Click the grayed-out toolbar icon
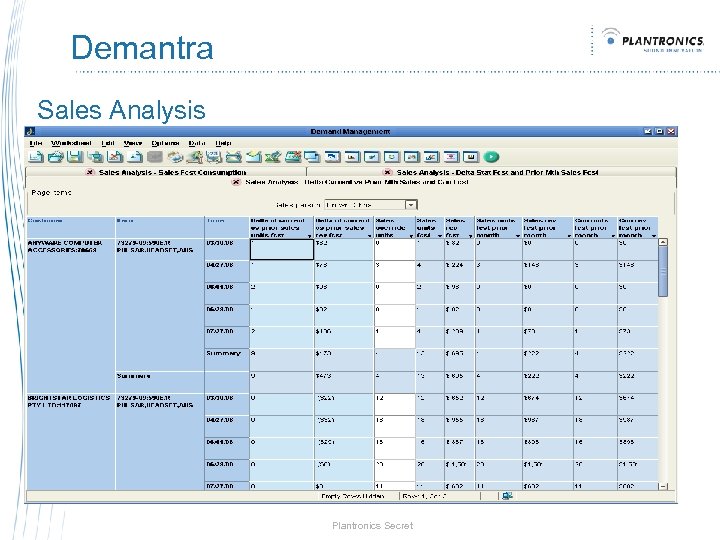Screen dimensions: 720x540 click(x=155, y=157)
